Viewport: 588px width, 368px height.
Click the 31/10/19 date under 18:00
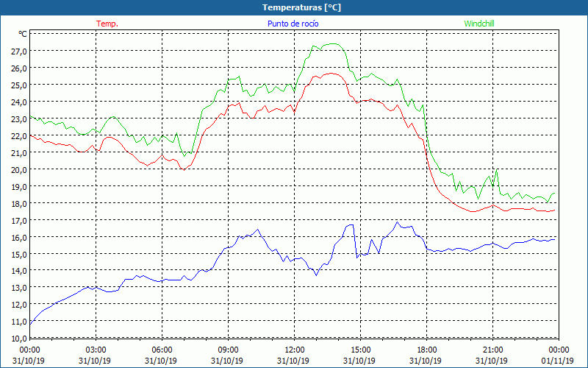(426, 361)
